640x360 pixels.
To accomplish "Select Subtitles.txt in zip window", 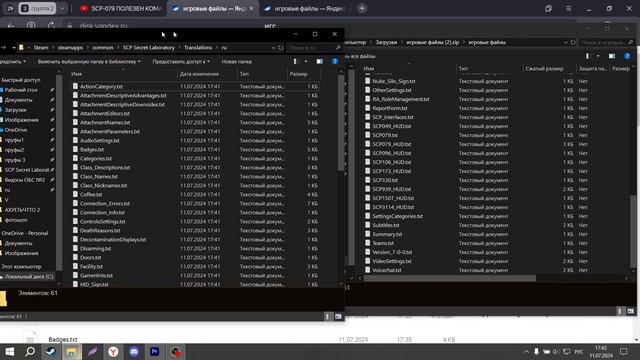I will click(386, 225).
